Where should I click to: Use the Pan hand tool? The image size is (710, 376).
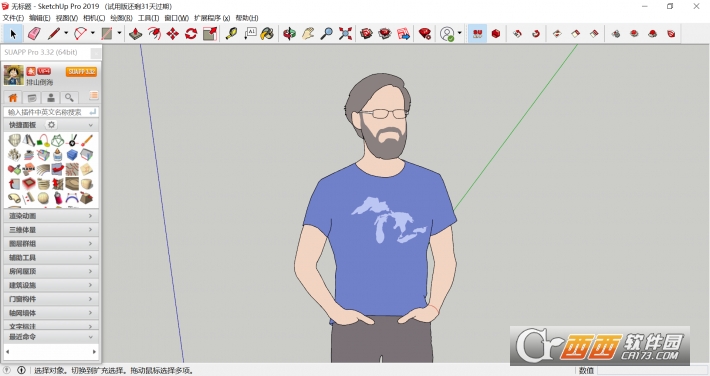(308, 34)
